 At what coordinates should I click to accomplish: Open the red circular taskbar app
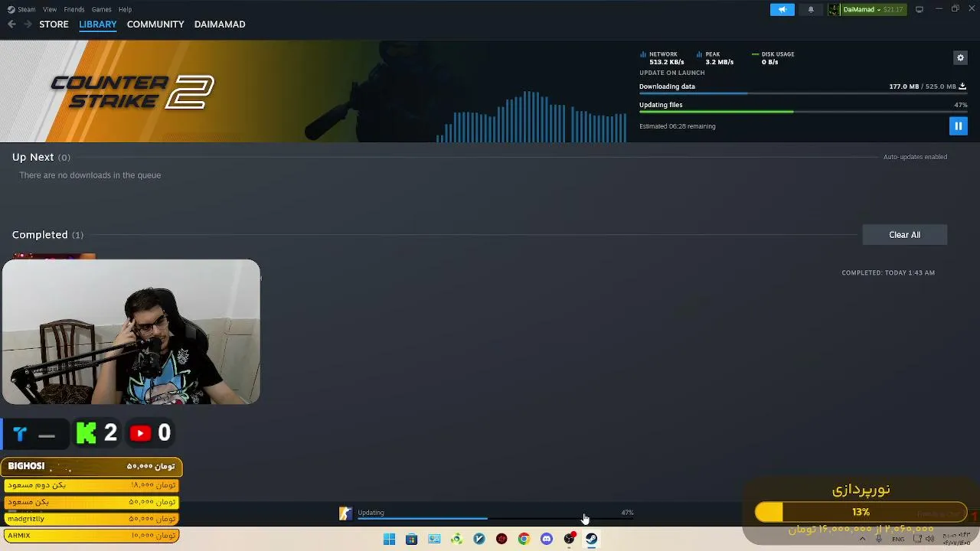501,540
